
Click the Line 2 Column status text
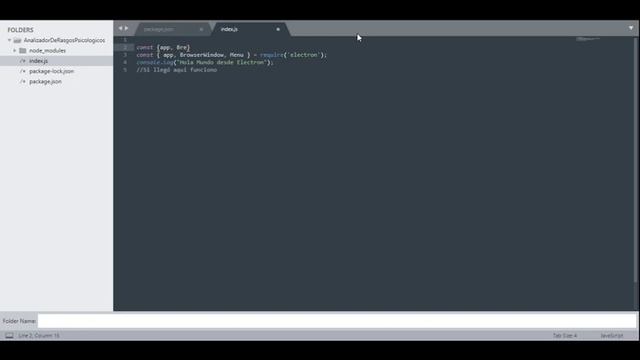[x=39, y=336]
